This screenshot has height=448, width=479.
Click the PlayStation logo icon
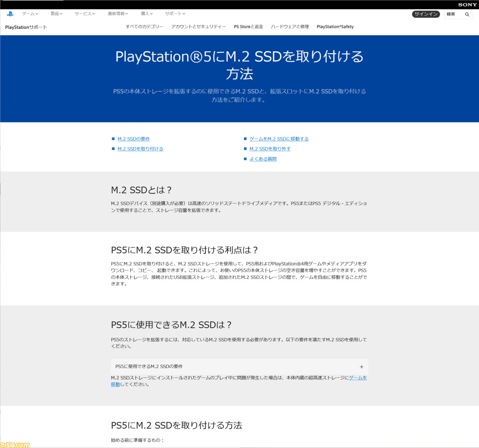point(10,14)
